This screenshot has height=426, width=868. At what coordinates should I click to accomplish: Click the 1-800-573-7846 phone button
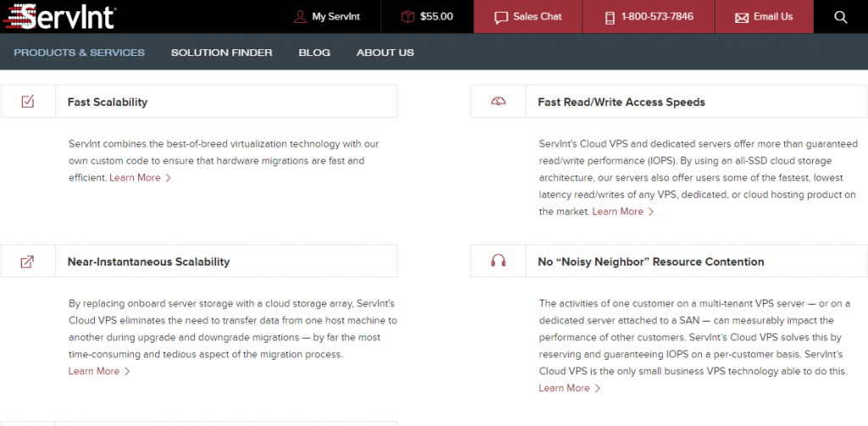648,17
